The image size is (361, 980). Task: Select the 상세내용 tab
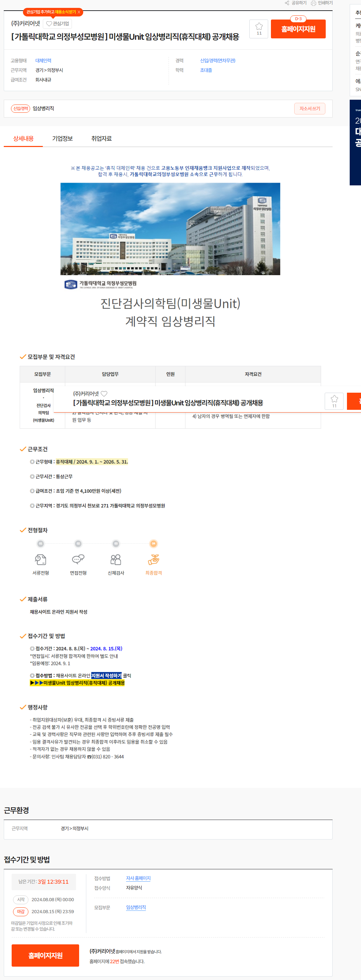[23, 138]
